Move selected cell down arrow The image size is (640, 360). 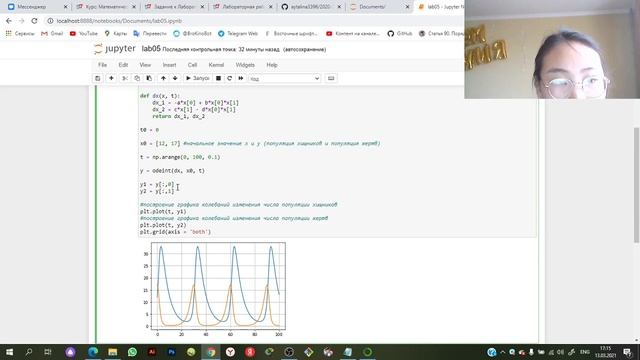pos(175,78)
